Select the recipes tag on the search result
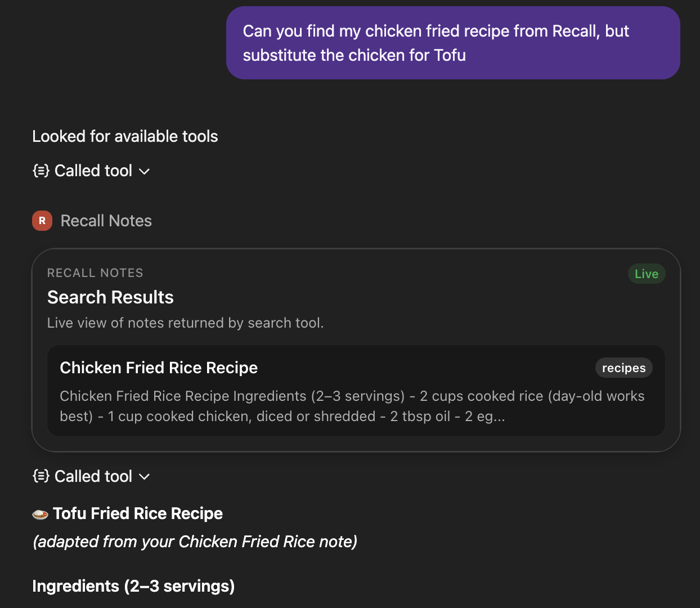700x608 pixels. [623, 368]
